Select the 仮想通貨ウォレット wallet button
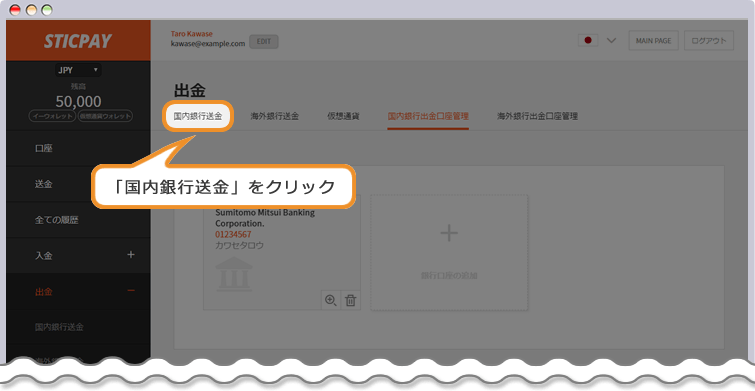This screenshot has width=755, height=391. [105, 116]
